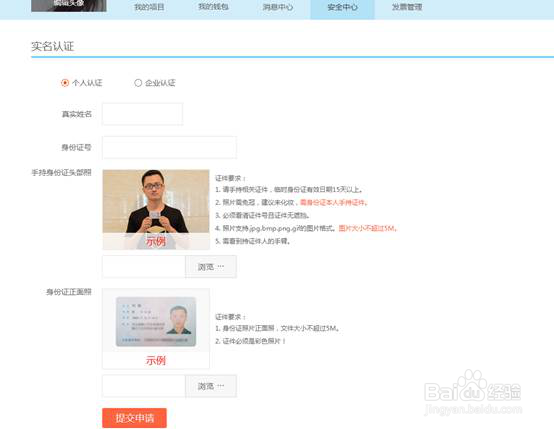Viewport: 554px width, 429px height.
Task: Browse file for 手持身份证头部照
Action: tap(211, 267)
